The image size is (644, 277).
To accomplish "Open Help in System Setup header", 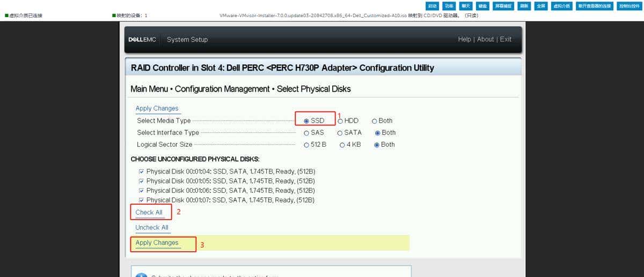I will tap(465, 39).
